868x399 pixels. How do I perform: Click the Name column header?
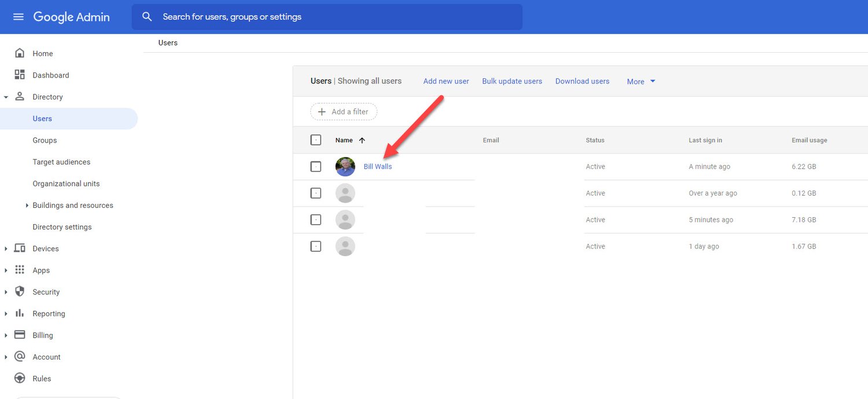[344, 140]
